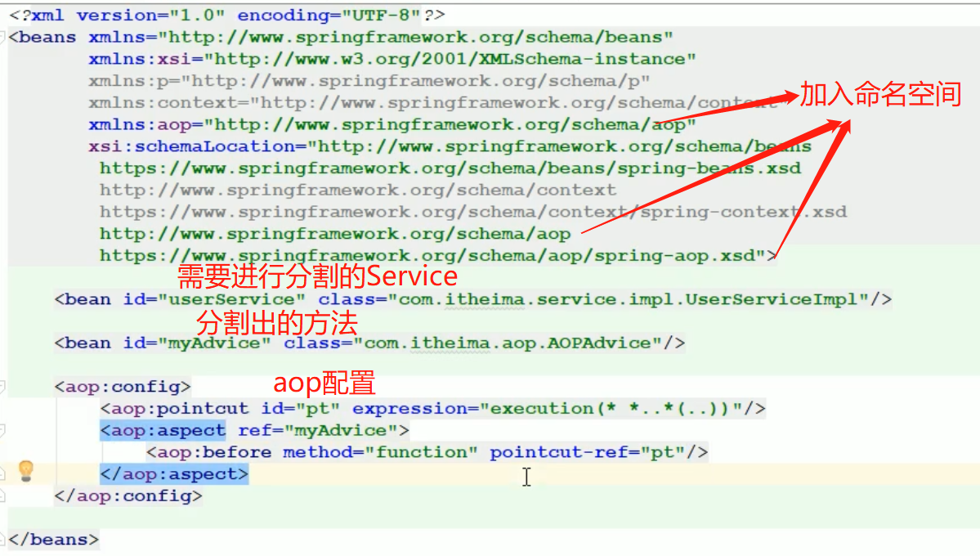Collapse the aop:config block fold marker
The image size is (980, 556).
pyautogui.click(x=2, y=387)
